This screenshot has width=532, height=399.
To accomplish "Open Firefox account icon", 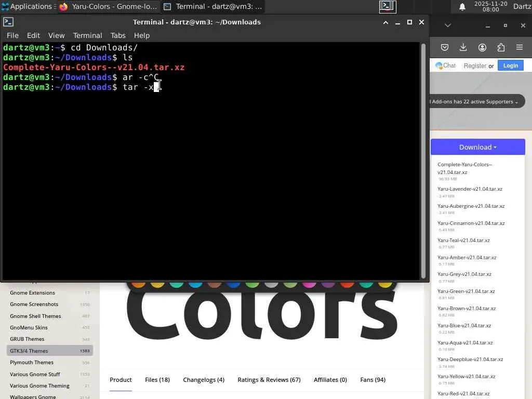I will pos(482,47).
